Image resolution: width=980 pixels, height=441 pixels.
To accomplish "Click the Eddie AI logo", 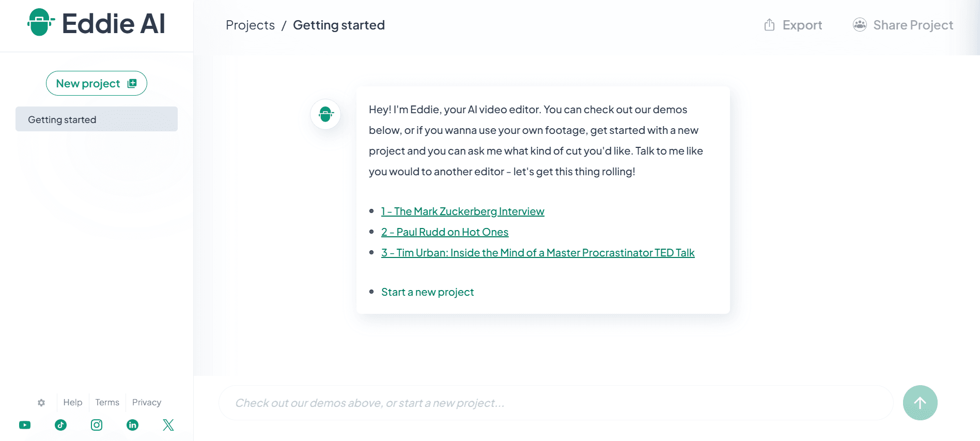I will tap(96, 23).
